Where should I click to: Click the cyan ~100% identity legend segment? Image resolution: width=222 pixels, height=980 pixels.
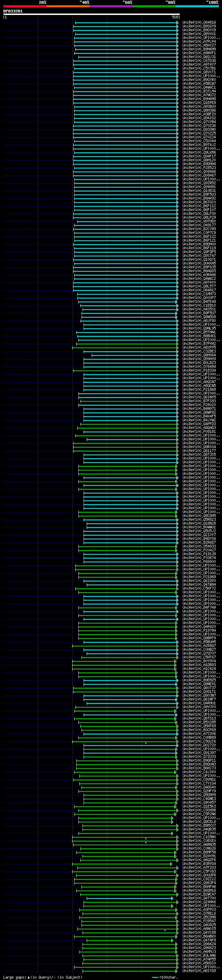click(x=197, y=6)
